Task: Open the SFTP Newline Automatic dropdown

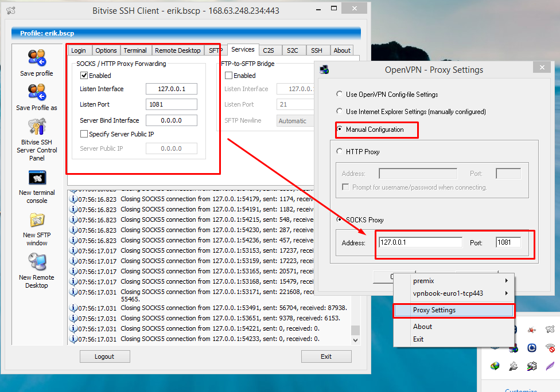Action: [295, 121]
